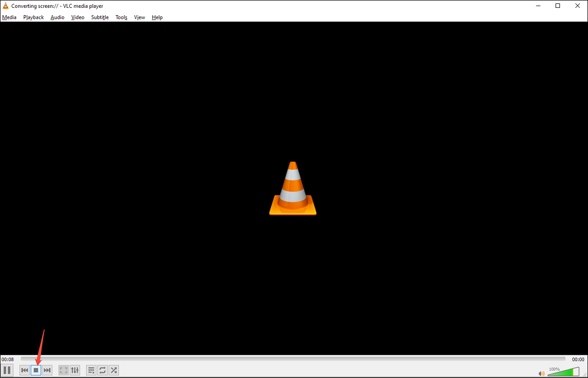Pause the current media playback

pos(7,370)
